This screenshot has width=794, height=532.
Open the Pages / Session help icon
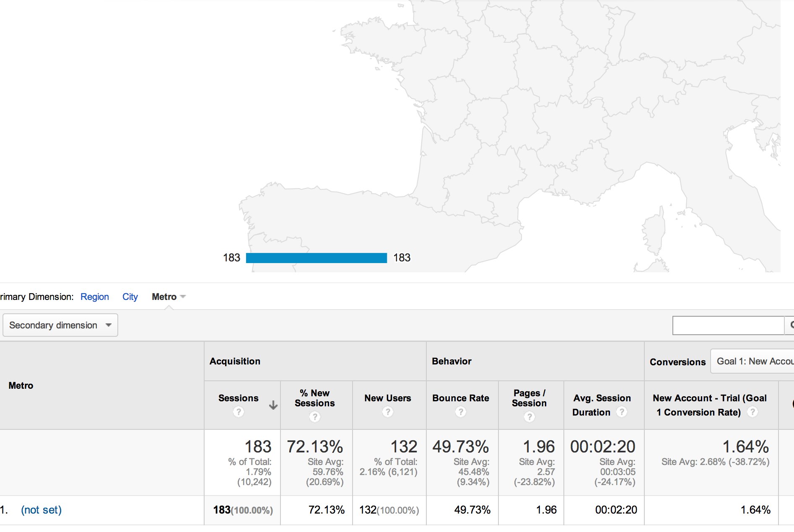pos(529,417)
